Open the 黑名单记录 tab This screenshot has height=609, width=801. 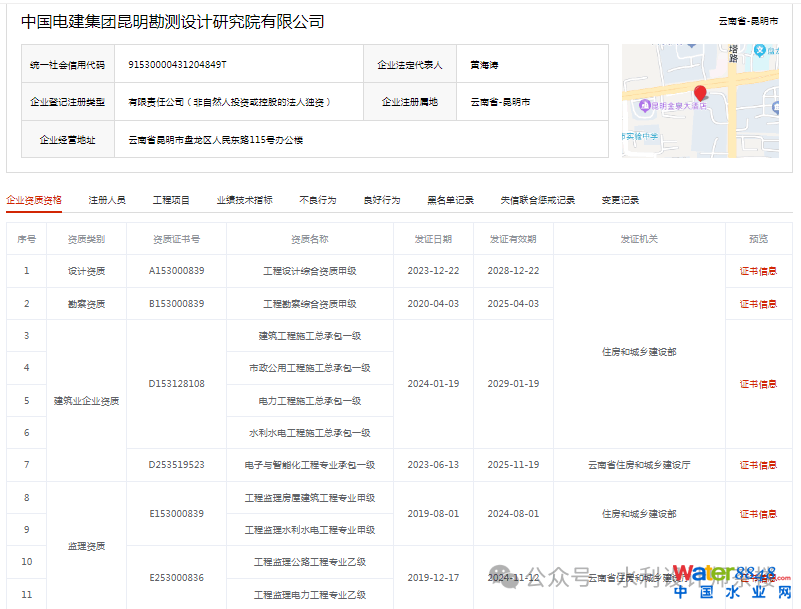coord(450,200)
